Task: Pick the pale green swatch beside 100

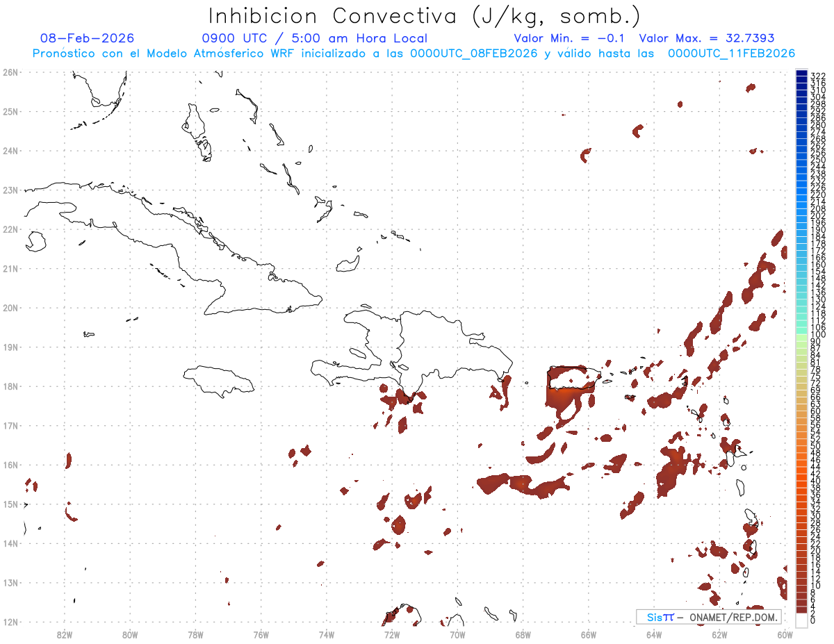Action: coord(801,337)
